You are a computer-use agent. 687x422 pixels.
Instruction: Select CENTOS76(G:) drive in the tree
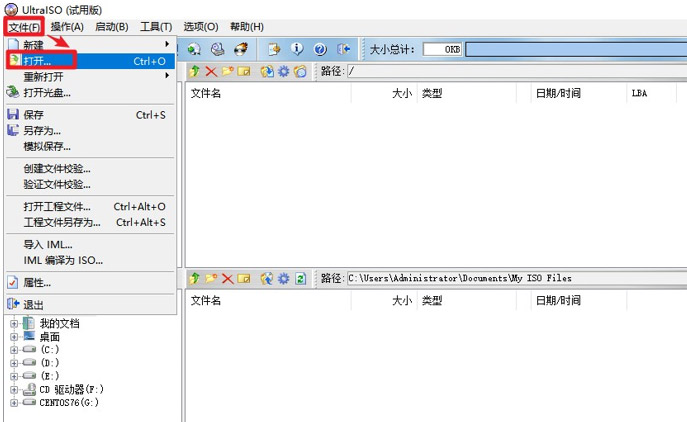coord(69,402)
